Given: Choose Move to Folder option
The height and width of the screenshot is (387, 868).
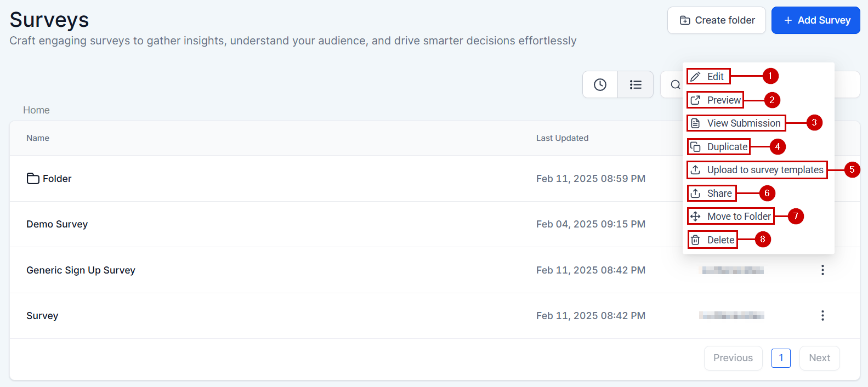Looking at the screenshot, I should (x=738, y=217).
